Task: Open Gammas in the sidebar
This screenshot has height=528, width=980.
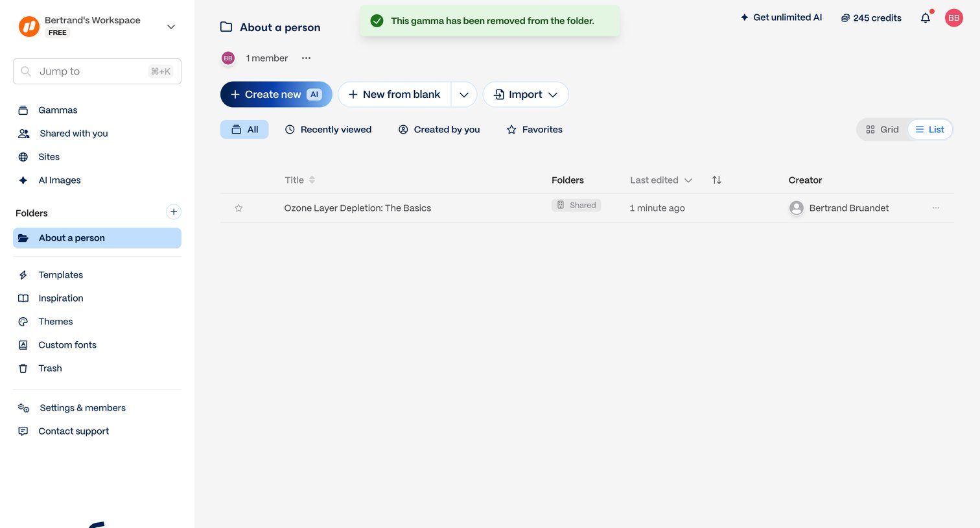Action: pyautogui.click(x=58, y=110)
